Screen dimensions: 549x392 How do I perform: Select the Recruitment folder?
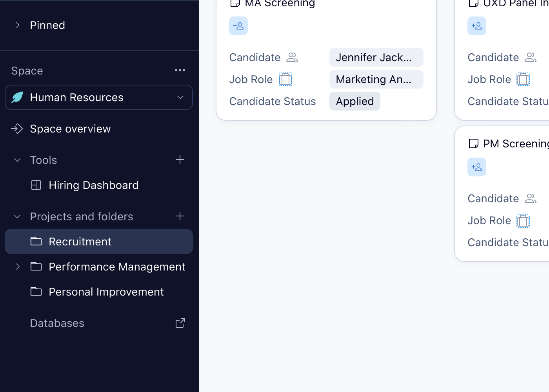99,241
